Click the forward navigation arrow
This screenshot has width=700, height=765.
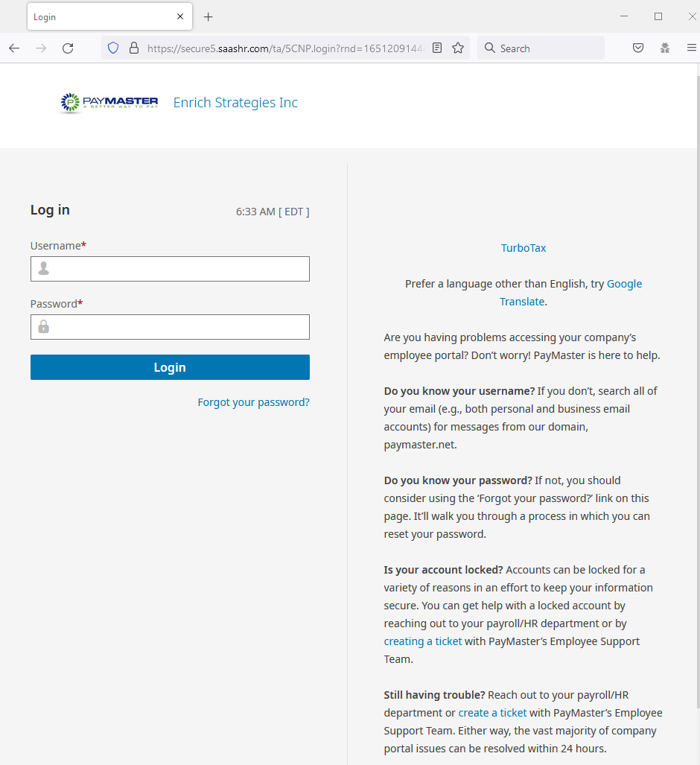[40, 47]
